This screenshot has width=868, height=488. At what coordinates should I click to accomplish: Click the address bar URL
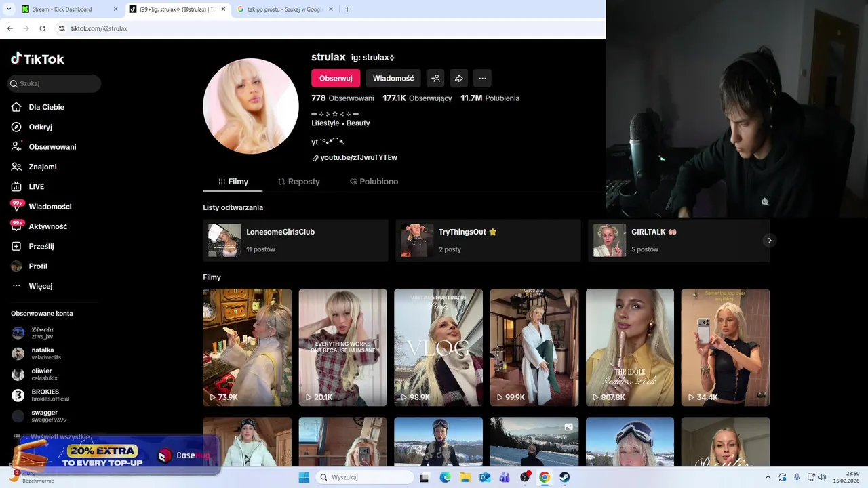point(99,28)
